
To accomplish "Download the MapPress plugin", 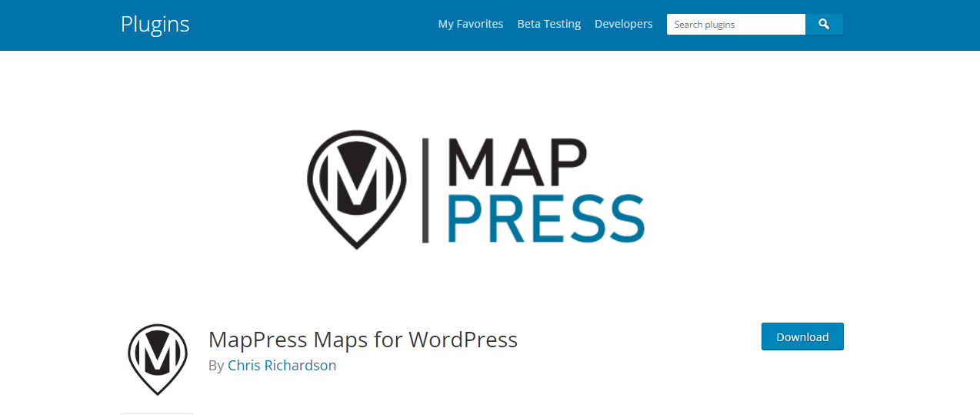I will [802, 336].
